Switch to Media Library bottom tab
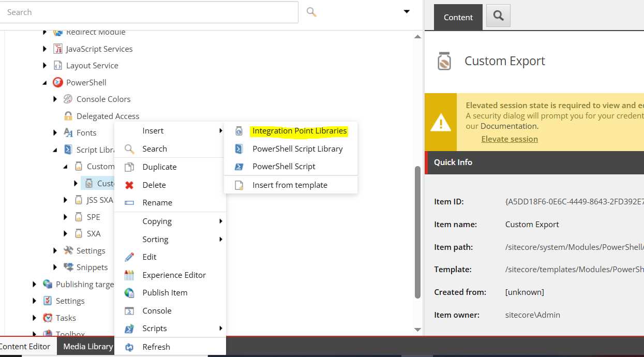The height and width of the screenshot is (357, 644). pyautogui.click(x=88, y=347)
